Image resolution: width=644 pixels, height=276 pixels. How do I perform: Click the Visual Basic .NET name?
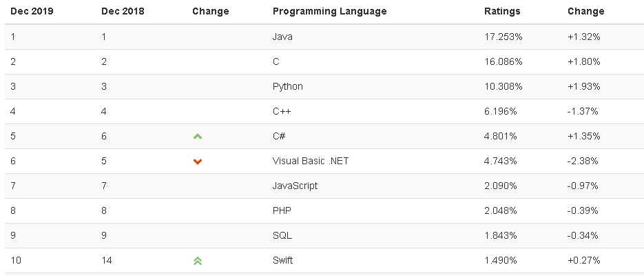pyautogui.click(x=311, y=161)
